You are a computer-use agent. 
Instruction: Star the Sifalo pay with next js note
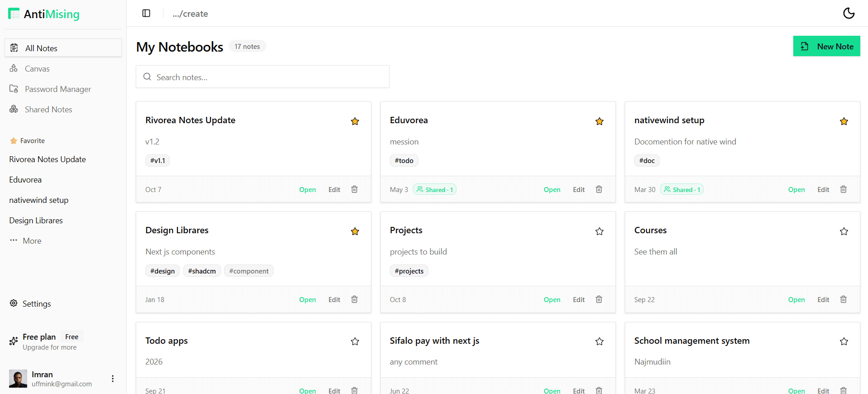599,341
